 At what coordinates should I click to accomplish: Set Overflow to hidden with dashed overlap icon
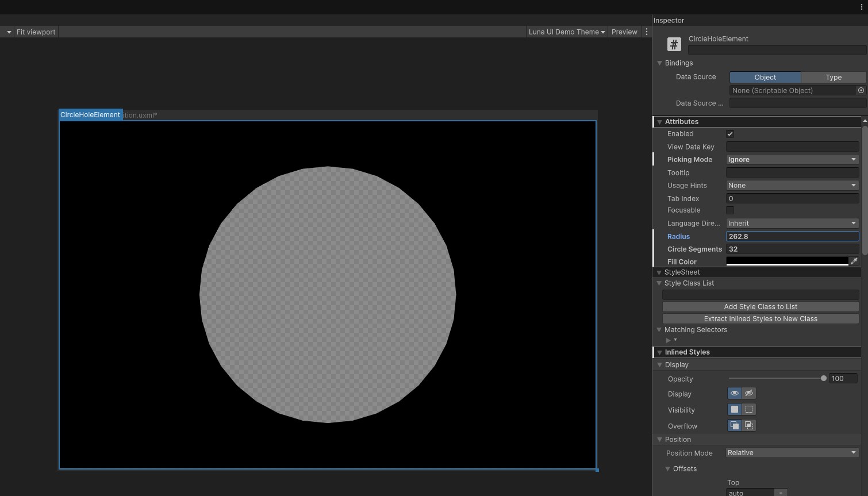(748, 425)
